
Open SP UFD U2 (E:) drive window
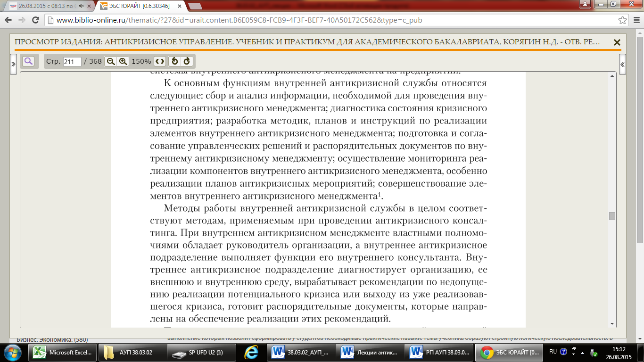pyautogui.click(x=201, y=353)
